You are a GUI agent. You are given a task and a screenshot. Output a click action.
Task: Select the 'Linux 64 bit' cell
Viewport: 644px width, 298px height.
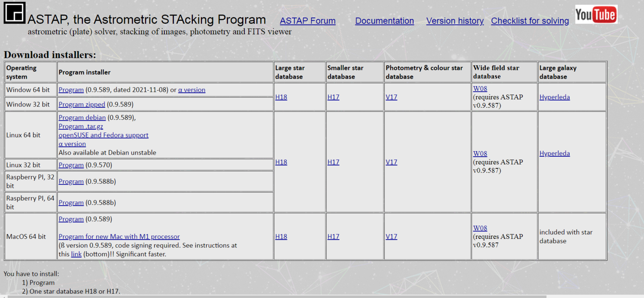pyautogui.click(x=30, y=135)
